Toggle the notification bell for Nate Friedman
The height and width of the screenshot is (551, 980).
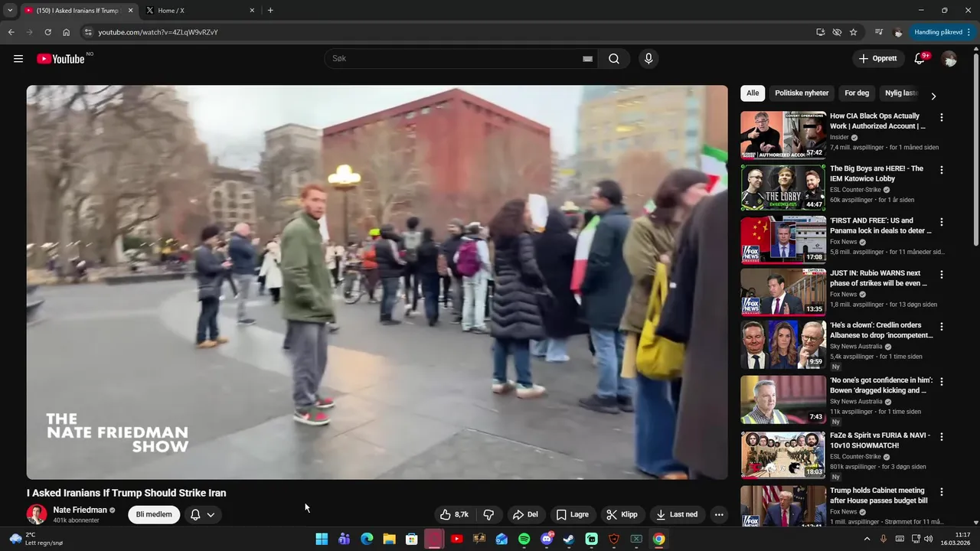[x=203, y=515]
